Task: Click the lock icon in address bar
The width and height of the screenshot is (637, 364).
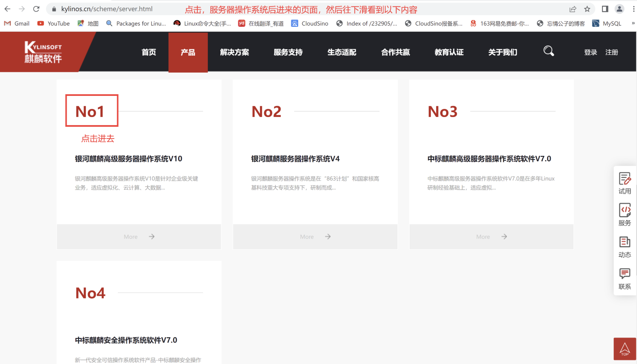Action: click(x=54, y=9)
